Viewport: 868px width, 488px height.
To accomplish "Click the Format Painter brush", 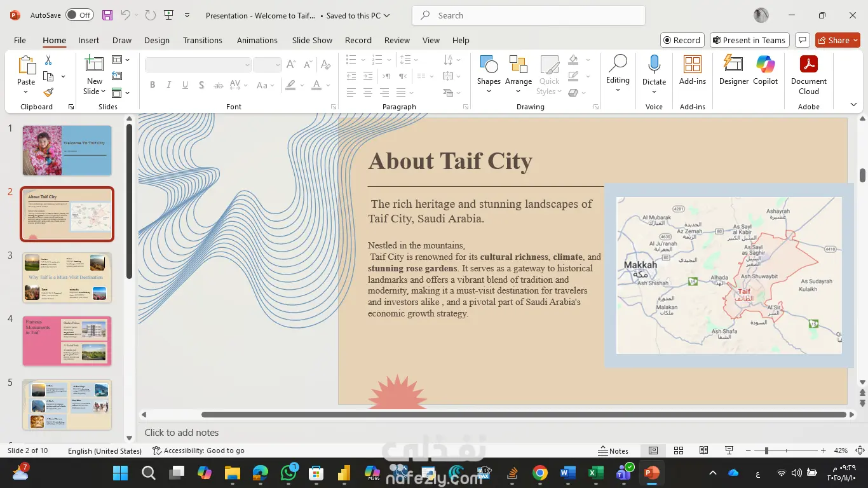I will tap(48, 92).
